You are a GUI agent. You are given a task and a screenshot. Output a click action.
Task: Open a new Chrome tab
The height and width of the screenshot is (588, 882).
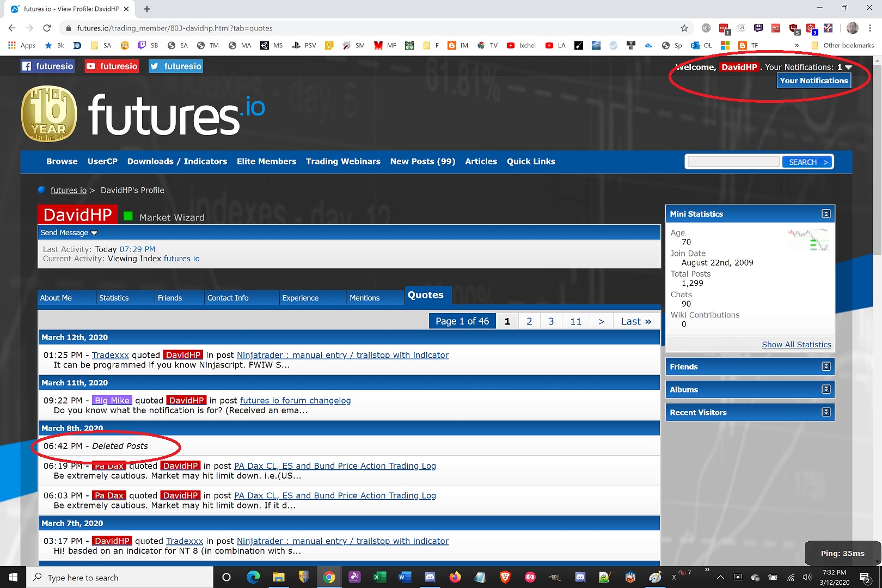coord(147,9)
